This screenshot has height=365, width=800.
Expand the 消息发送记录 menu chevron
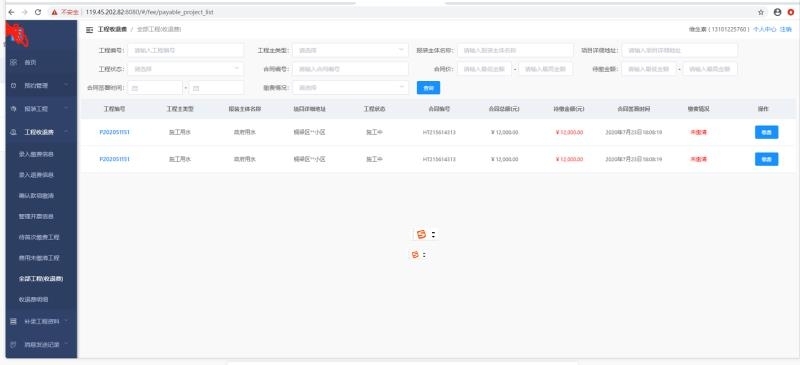pyautogui.click(x=66, y=344)
